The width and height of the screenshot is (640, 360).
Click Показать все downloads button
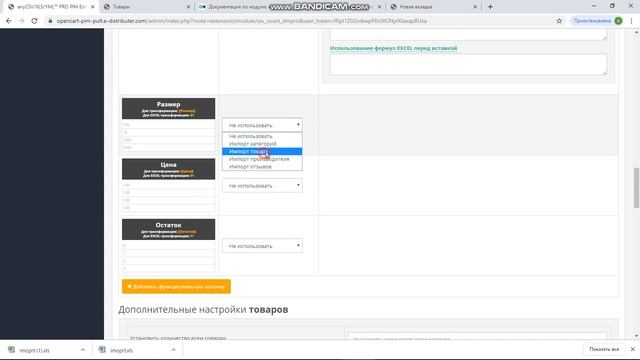(x=604, y=349)
